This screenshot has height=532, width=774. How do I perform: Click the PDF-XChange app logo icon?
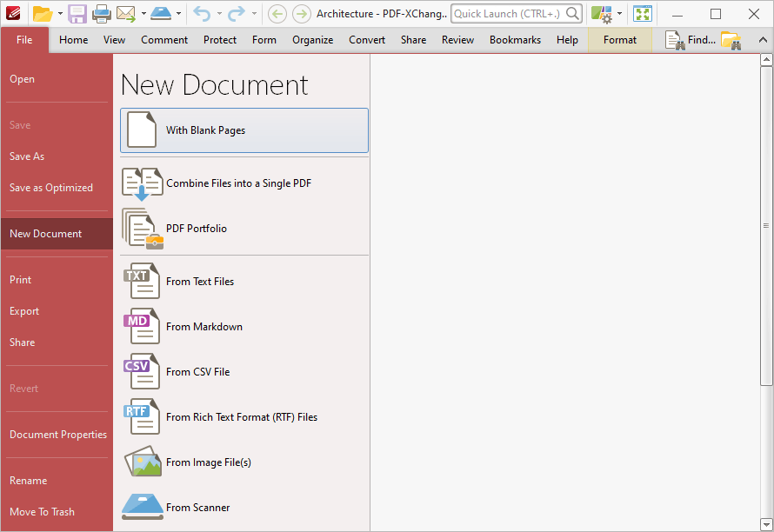tap(13, 13)
